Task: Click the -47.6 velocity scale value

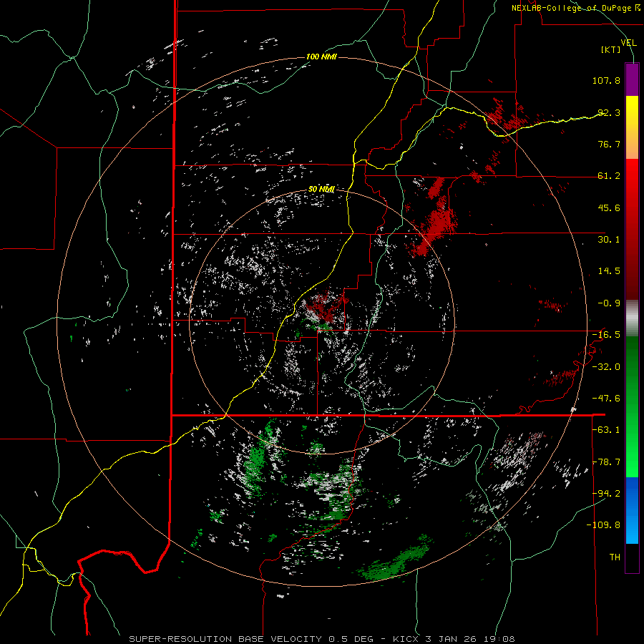Action: coord(606,399)
